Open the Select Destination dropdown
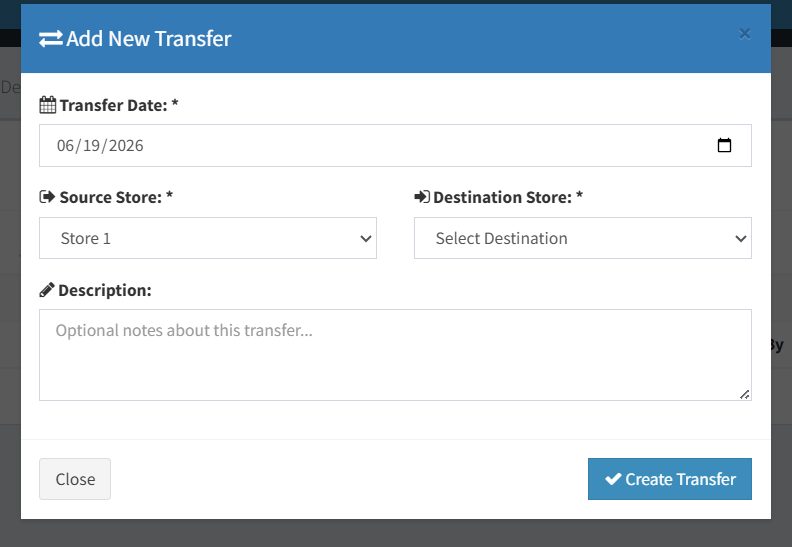 [582, 238]
